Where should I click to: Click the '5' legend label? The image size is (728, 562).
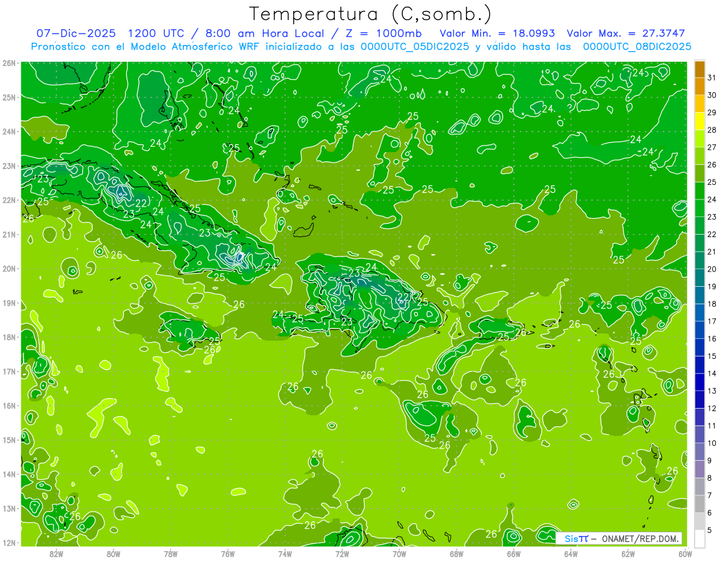pyautogui.click(x=710, y=530)
